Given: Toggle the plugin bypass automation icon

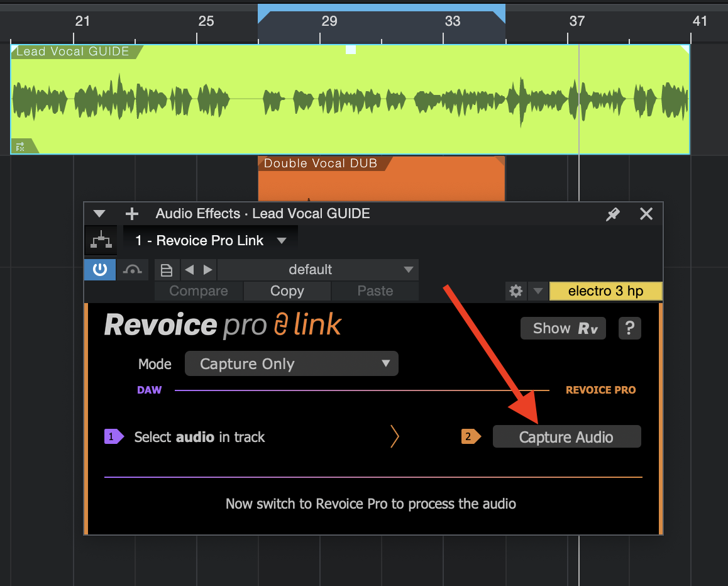Looking at the screenshot, I should coord(132,270).
